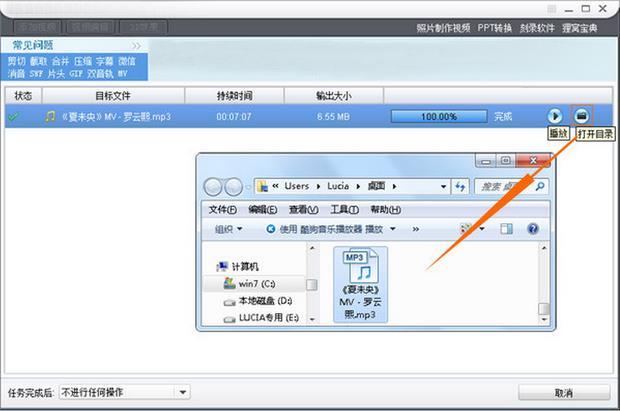Click the green checkmark status icon

click(12, 117)
